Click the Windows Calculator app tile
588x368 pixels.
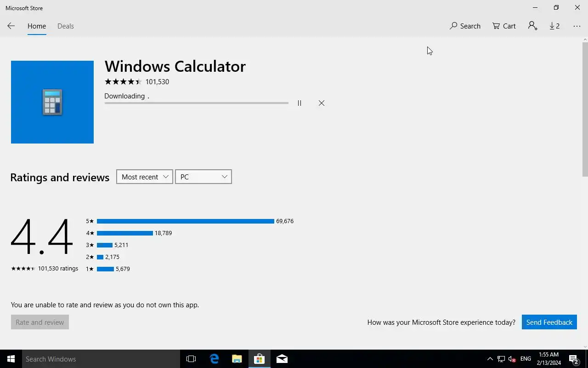[x=52, y=102]
